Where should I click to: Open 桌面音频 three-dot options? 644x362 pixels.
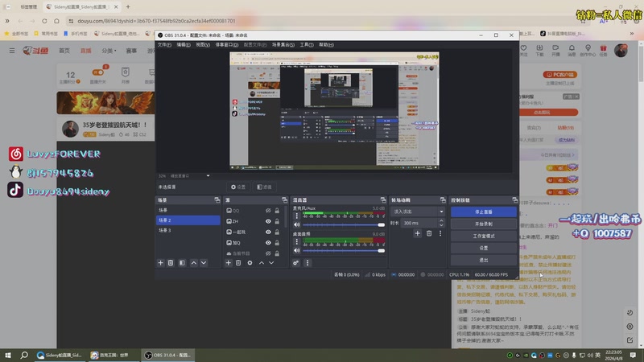(297, 242)
